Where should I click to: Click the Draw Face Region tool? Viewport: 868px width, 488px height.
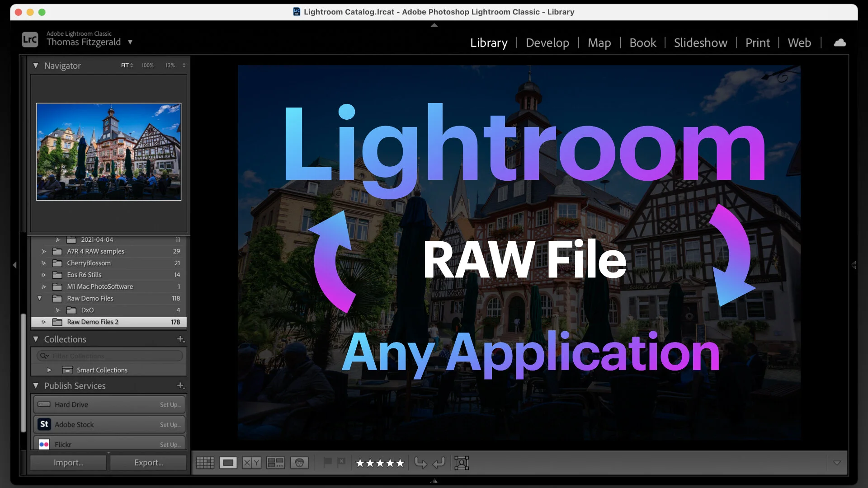[462, 463]
